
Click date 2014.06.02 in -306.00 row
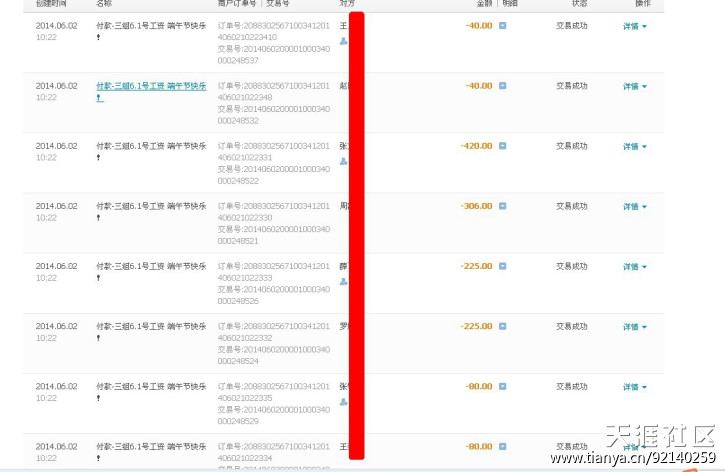tap(56, 206)
